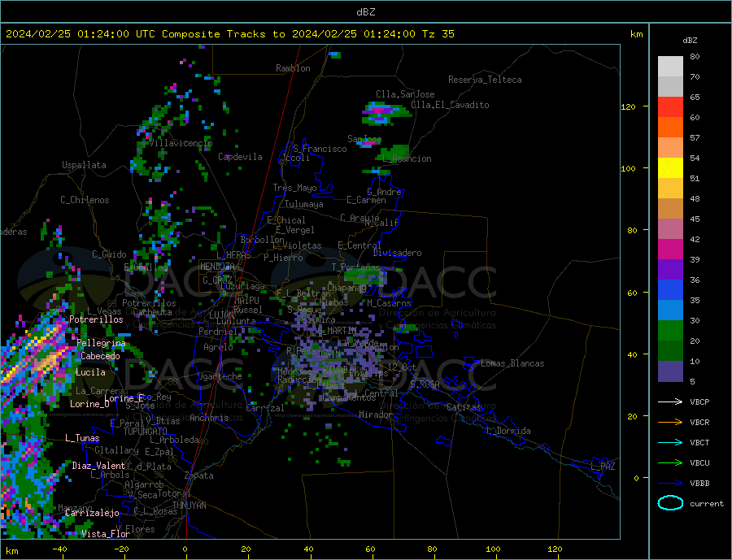
Task: Click the 'Reserva_Telteca' place label
Action: point(485,80)
